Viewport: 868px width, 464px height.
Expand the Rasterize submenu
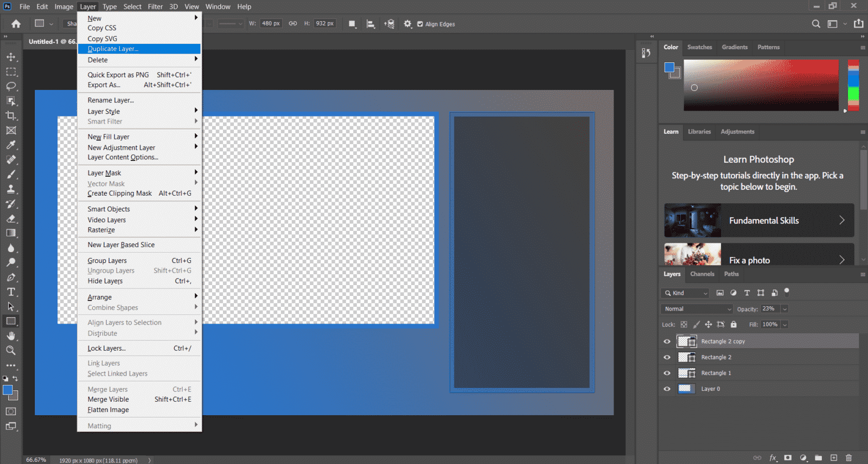pos(139,230)
